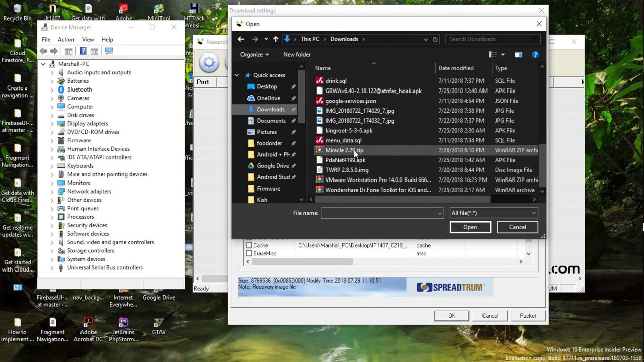Image resolution: width=644 pixels, height=362 pixels.
Task: Click Device Manager help toolbar icon
Action: point(83,51)
